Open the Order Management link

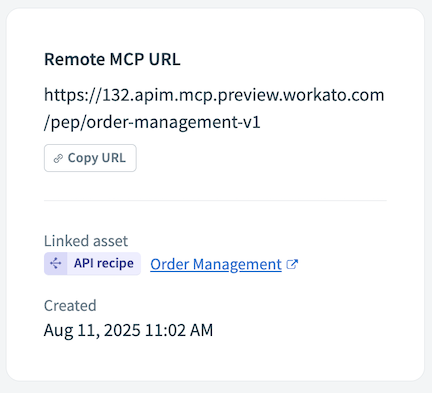click(216, 264)
